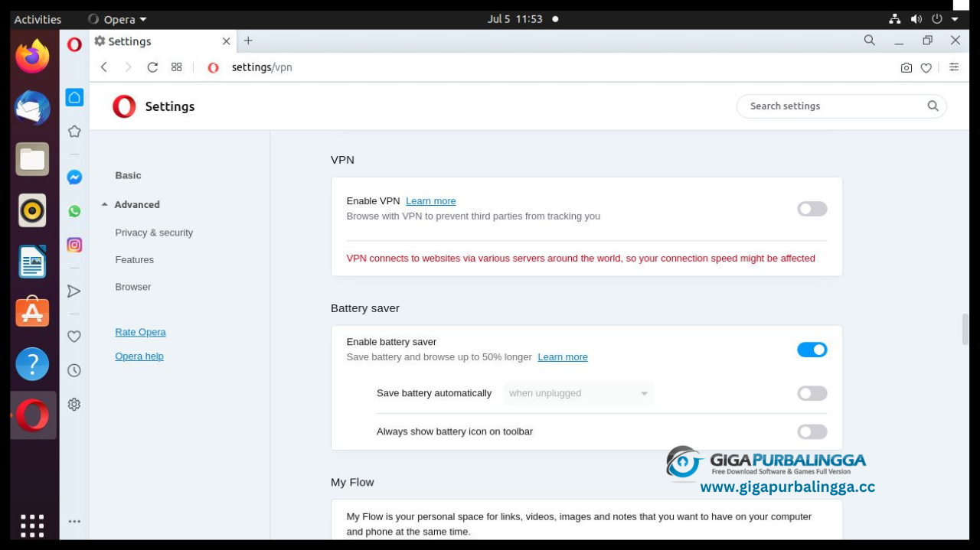Viewport: 980px width, 550px height.
Task: Open Features settings section
Action: coord(135,260)
